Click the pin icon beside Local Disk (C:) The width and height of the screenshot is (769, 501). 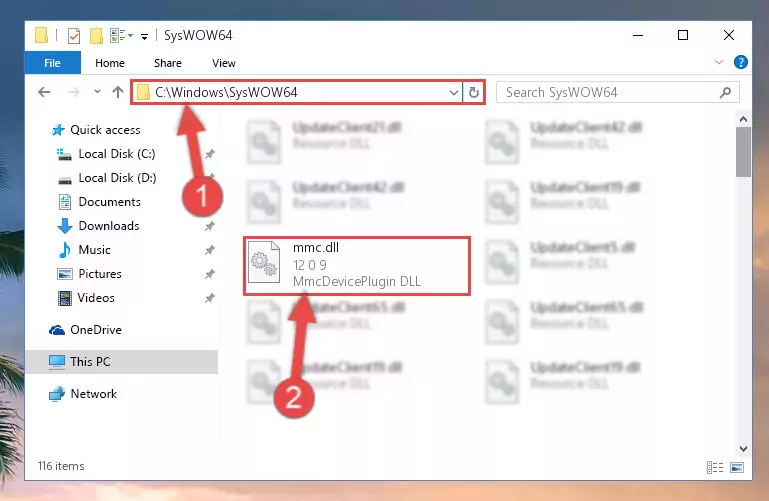click(209, 154)
